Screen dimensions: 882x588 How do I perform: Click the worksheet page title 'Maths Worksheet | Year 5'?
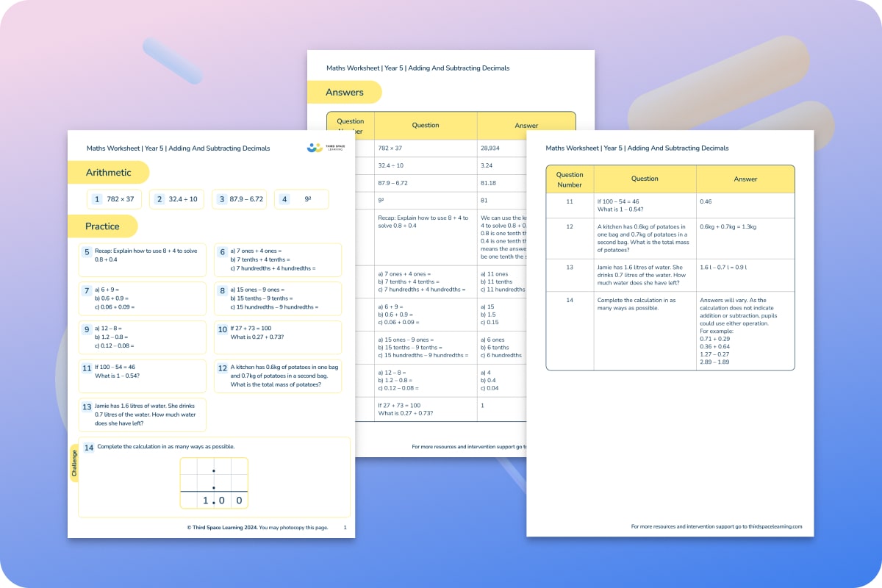(x=178, y=148)
